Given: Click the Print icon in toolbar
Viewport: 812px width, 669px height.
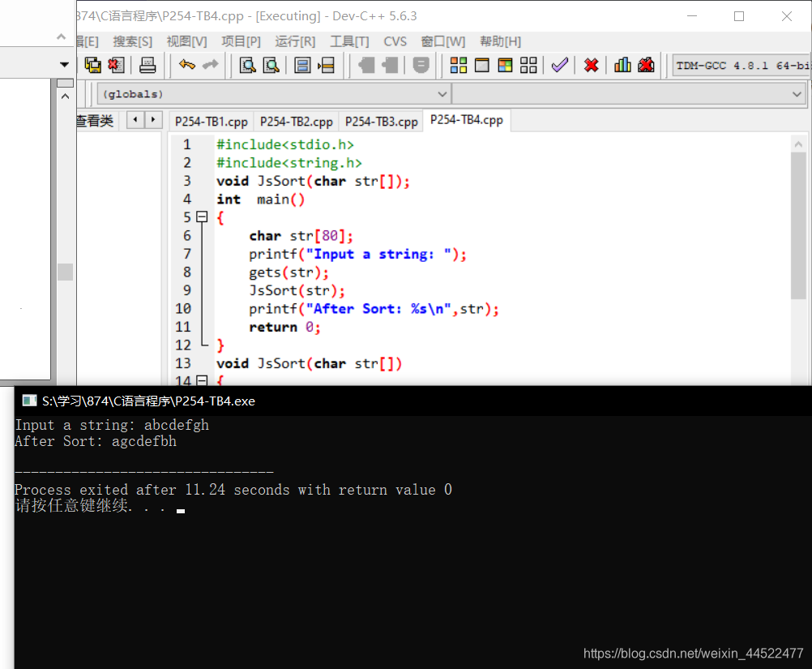Looking at the screenshot, I should tap(147, 66).
